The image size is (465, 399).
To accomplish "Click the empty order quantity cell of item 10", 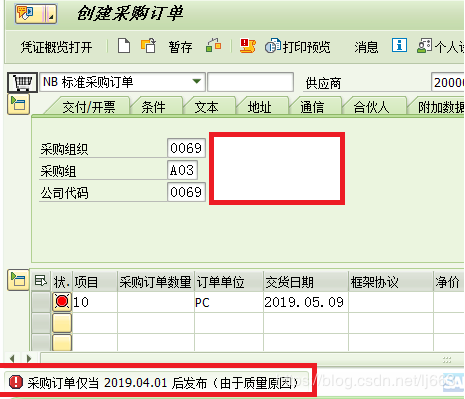I will tap(156, 302).
